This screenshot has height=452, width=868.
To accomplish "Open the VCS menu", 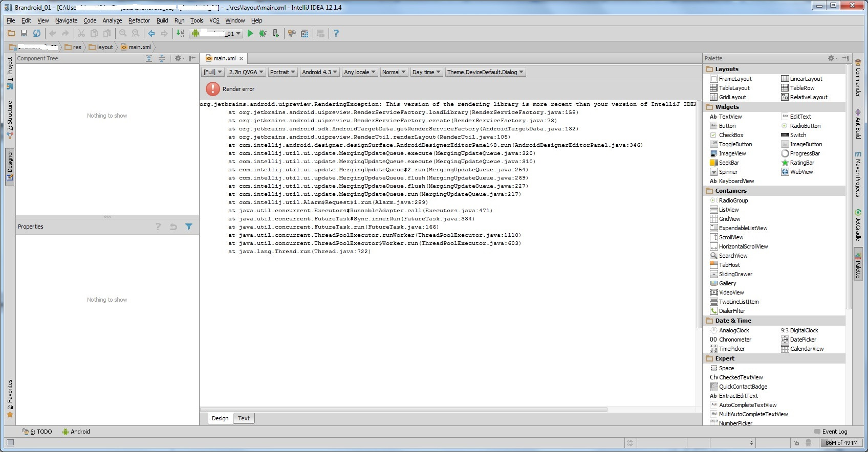I will (x=214, y=20).
